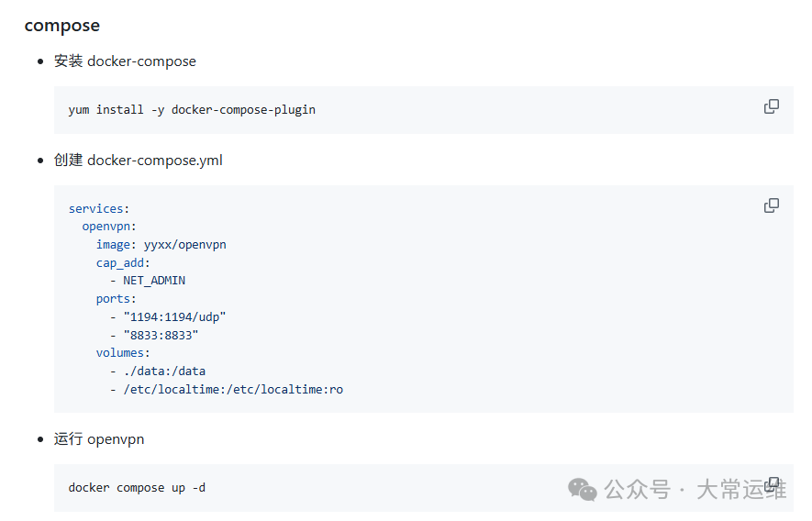The image size is (812, 521).
Task: Click the /etc/localtime volume entry
Action: (233, 389)
